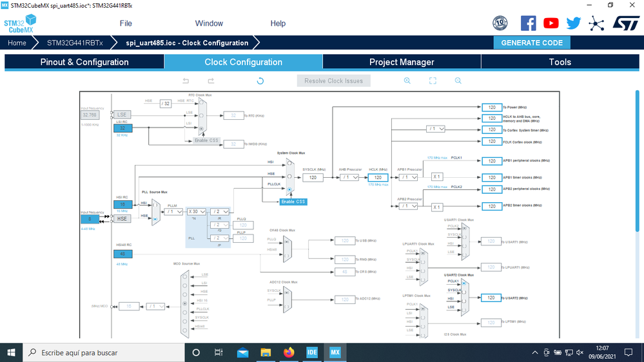Click the undo arrow in clock toolbar
The height and width of the screenshot is (362, 644).
186,81
